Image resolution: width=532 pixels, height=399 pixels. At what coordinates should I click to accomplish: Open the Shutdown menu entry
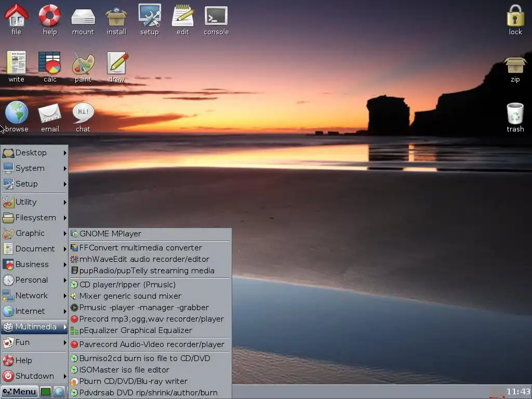[x=34, y=376]
